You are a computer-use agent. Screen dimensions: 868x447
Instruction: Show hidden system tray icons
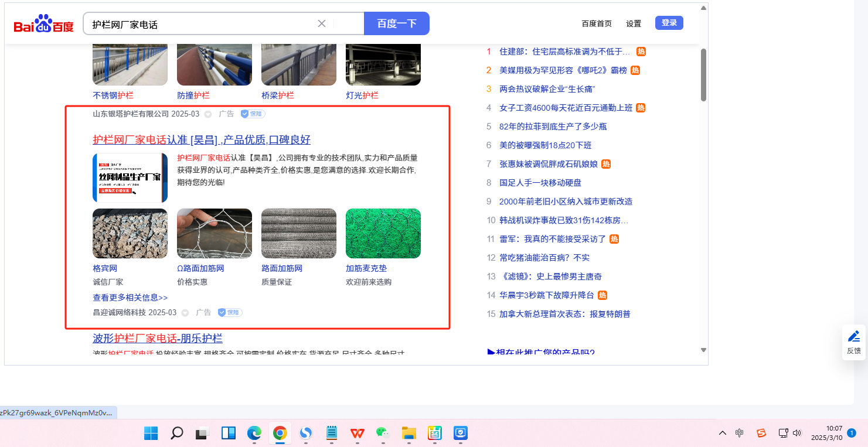tap(723, 434)
